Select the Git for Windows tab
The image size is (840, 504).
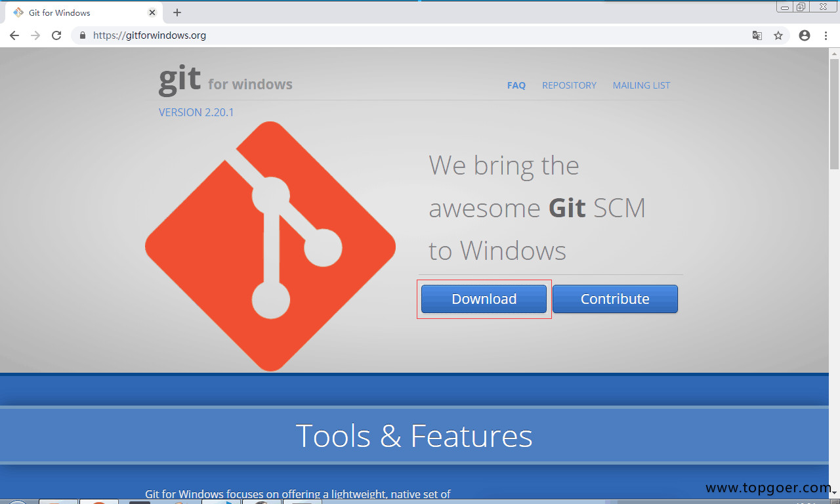pos(72,12)
